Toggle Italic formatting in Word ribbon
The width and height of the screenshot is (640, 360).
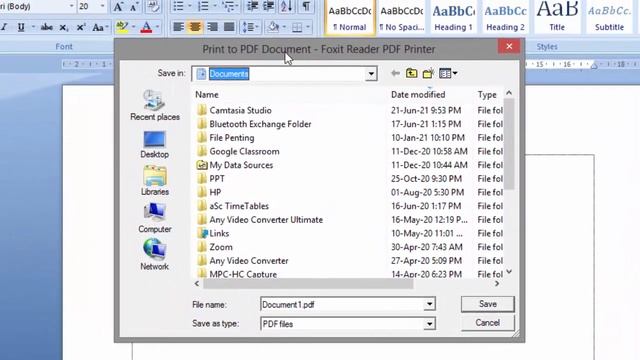[x=4, y=27]
